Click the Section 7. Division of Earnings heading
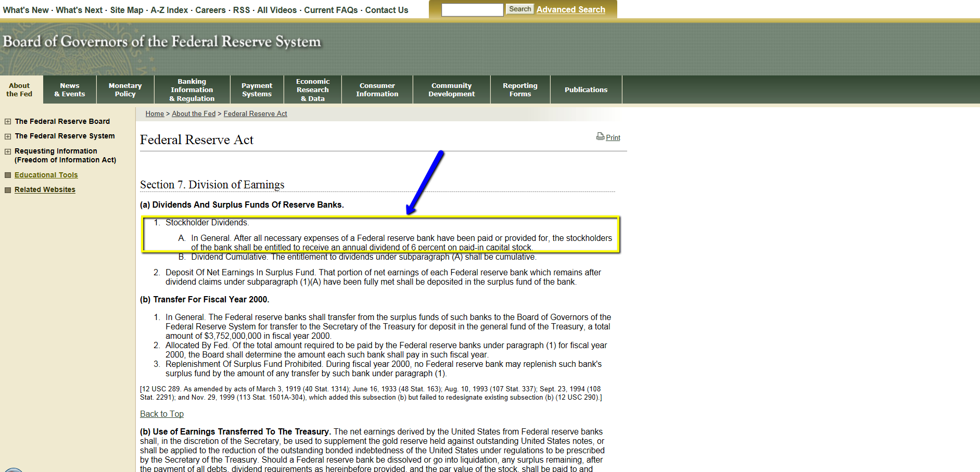 point(212,185)
